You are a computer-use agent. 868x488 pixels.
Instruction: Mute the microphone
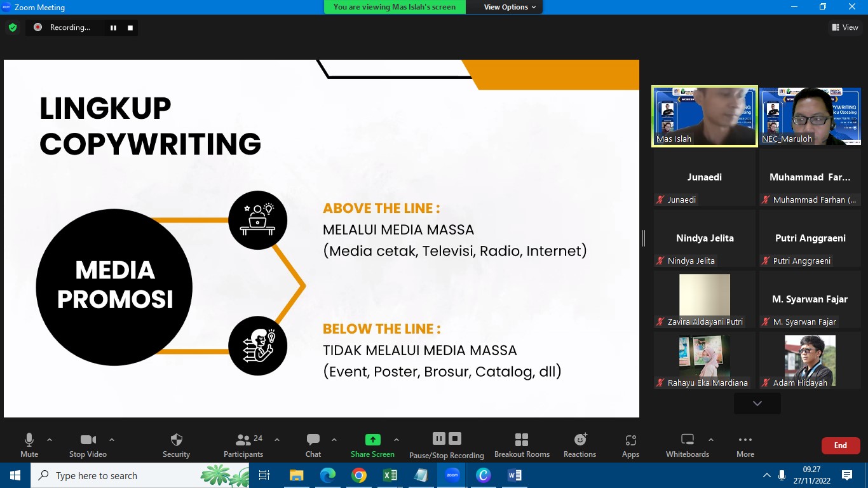click(x=29, y=440)
